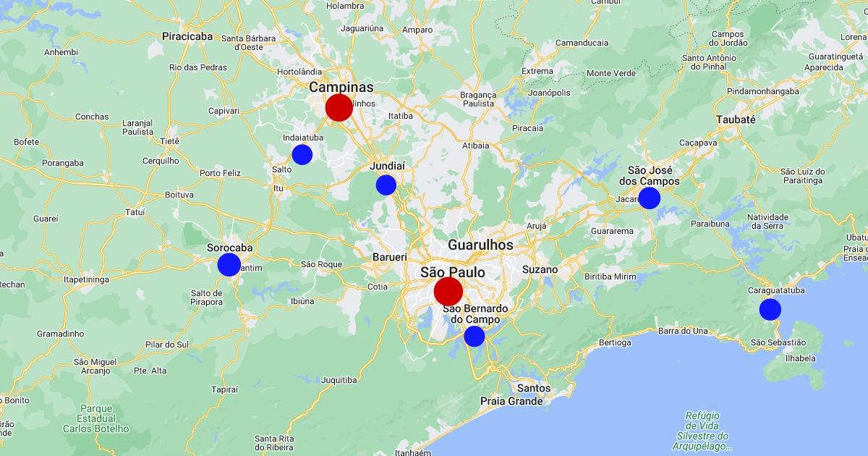
Task: Click the Suzano city label
Action: tap(540, 269)
